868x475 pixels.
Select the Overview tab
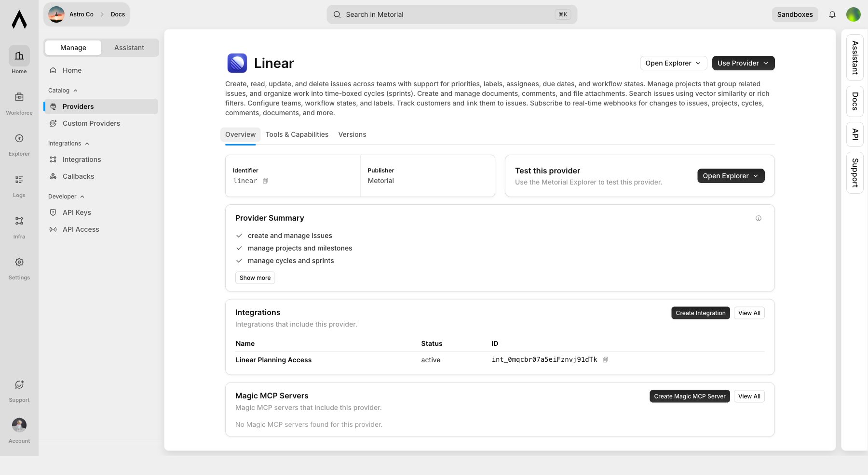click(x=240, y=134)
